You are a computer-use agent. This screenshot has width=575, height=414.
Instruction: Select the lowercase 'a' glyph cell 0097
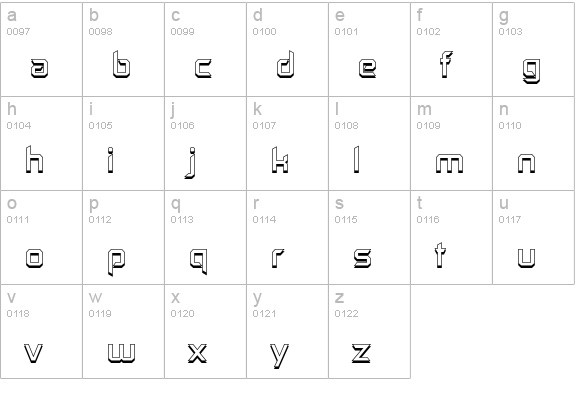click(x=41, y=50)
